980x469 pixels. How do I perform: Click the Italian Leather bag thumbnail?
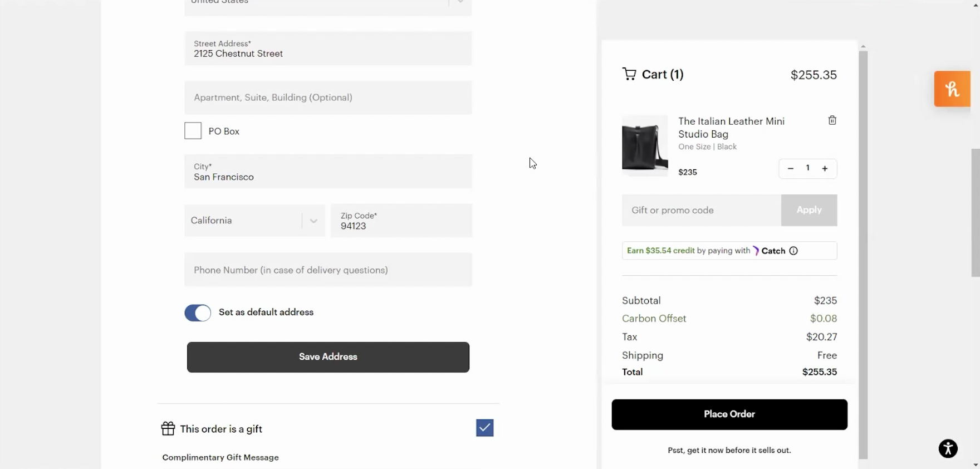(x=644, y=146)
